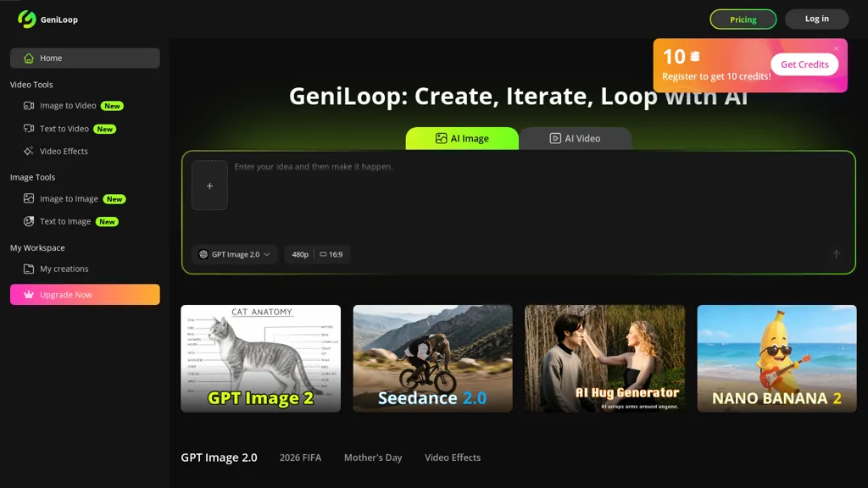Screen dimensions: 868x488
Task: Click the crown icon on Upgrade Now
Action: tap(29, 295)
